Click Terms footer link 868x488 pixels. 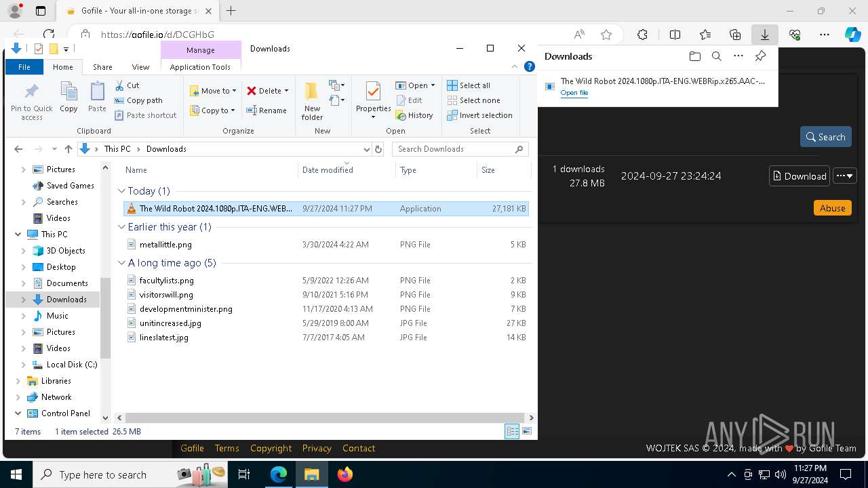coord(226,448)
